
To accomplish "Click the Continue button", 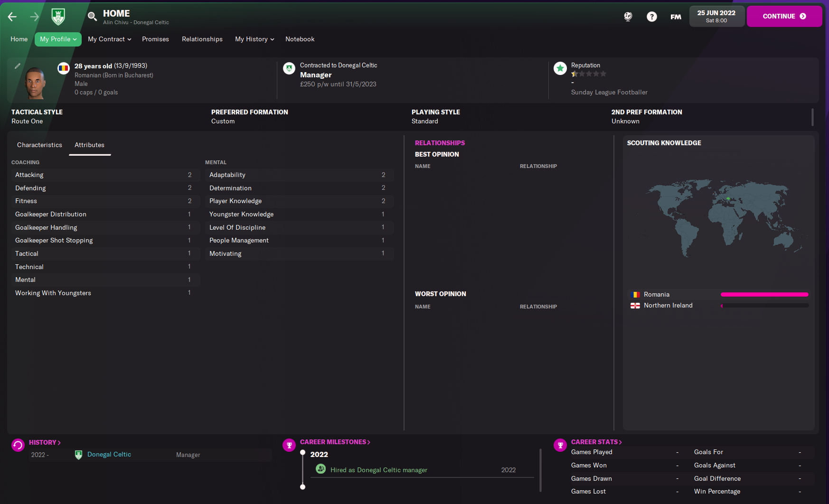I will 784,17.
